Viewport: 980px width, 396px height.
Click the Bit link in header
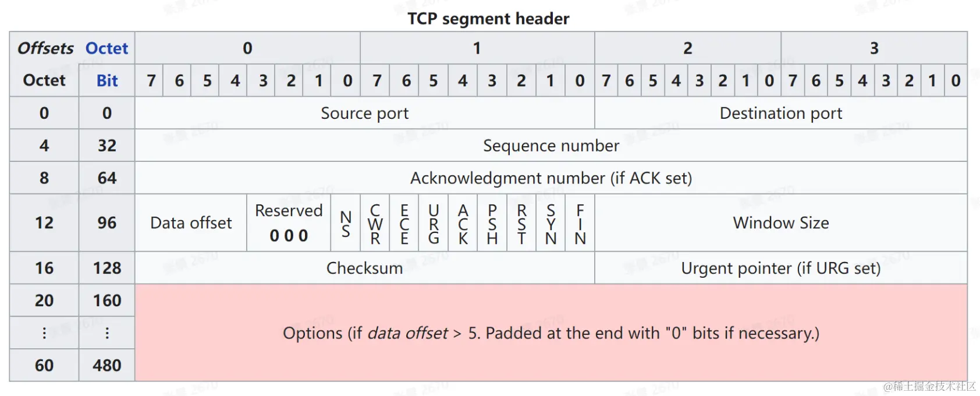(x=107, y=80)
